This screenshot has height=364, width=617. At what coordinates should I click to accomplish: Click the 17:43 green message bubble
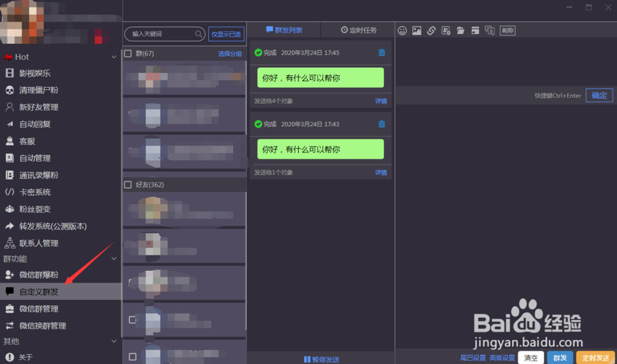[x=320, y=149]
